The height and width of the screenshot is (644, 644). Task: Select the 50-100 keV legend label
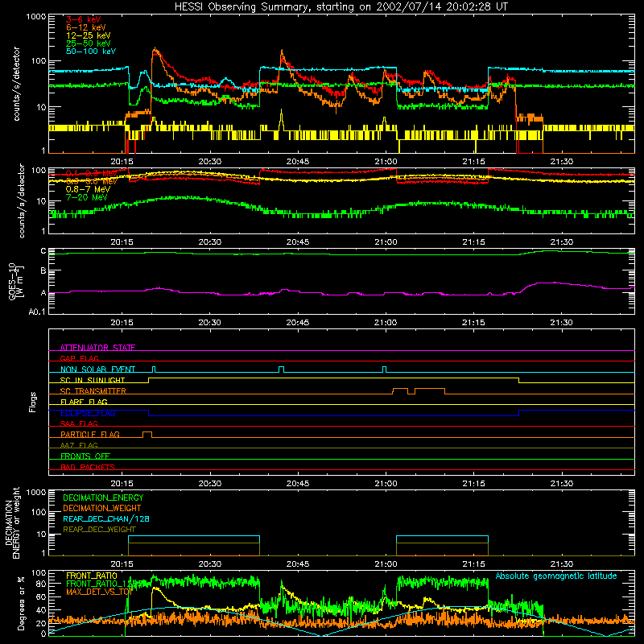[x=91, y=51]
